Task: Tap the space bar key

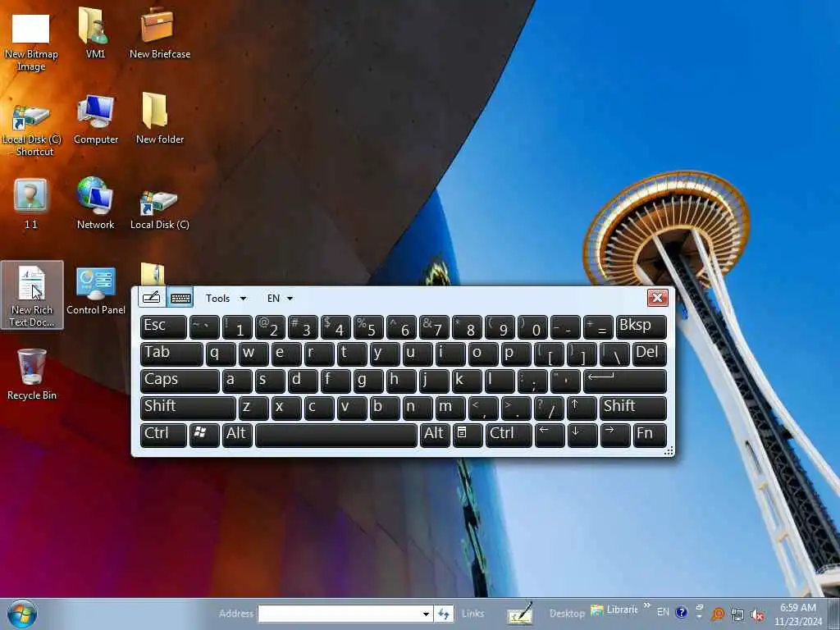Action: (336, 435)
